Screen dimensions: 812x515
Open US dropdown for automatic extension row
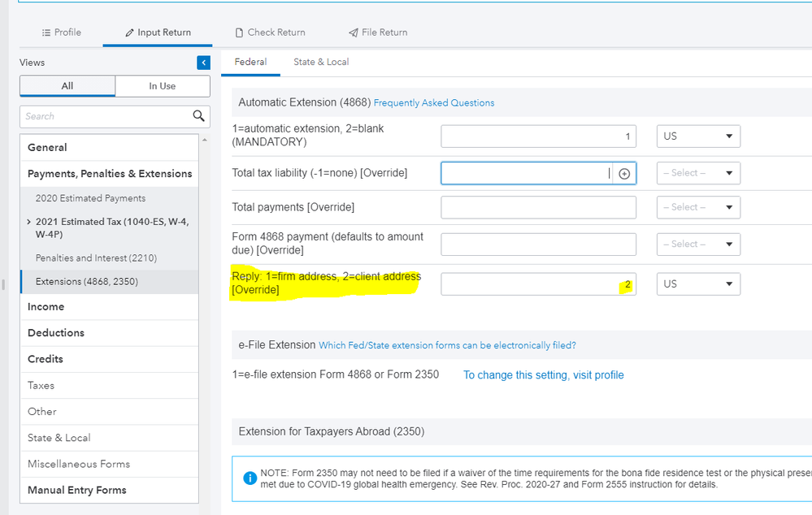[x=698, y=136]
